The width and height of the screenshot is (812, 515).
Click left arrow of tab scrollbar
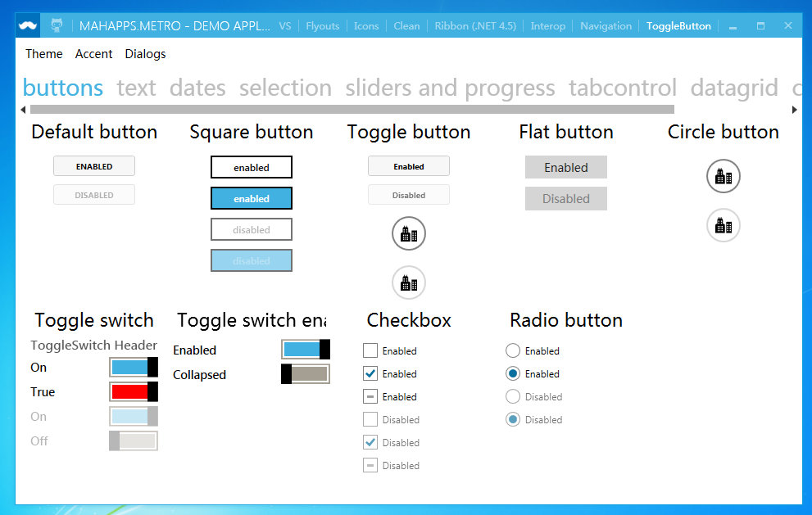(x=23, y=110)
